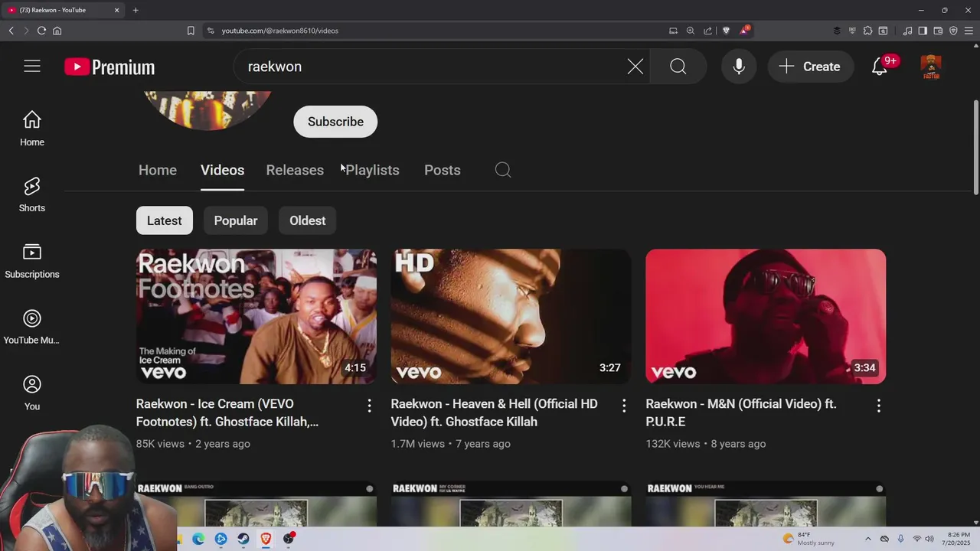980x551 pixels.
Task: Open the account avatar menu
Action: coord(931,67)
